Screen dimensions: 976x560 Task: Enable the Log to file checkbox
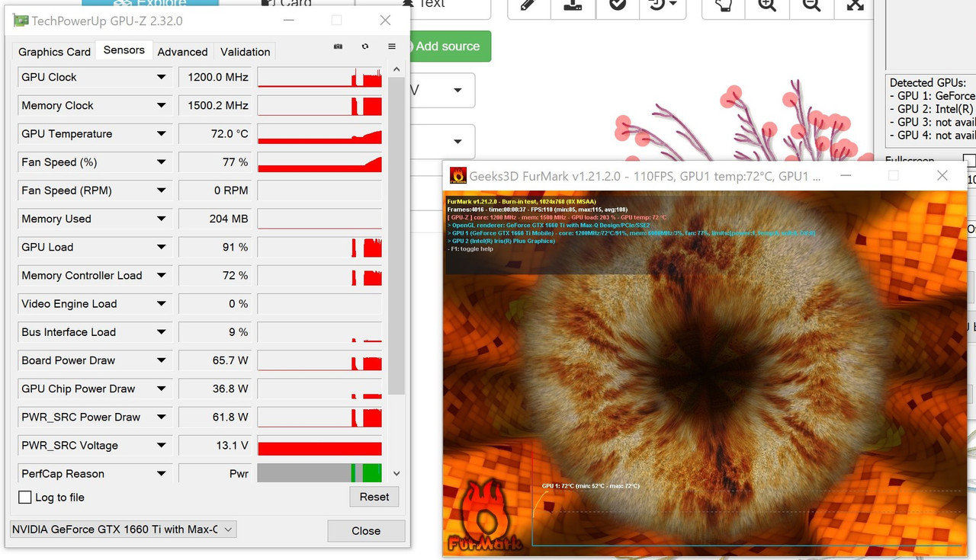(x=25, y=497)
